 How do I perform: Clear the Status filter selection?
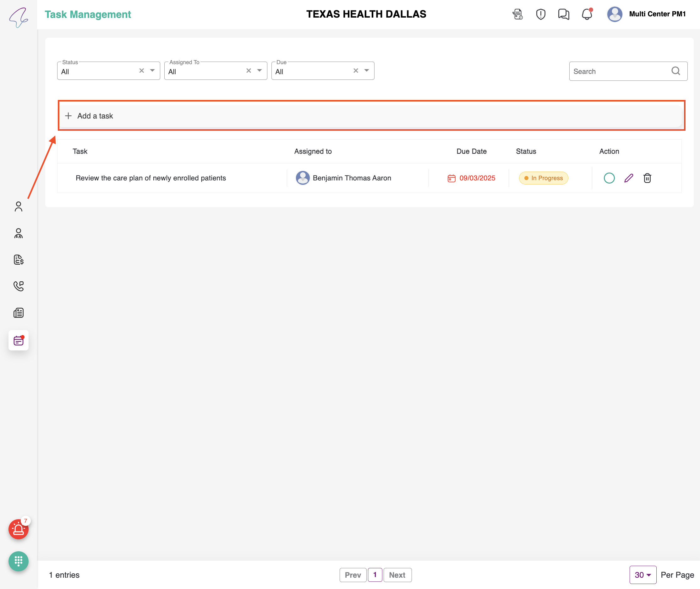point(141,70)
